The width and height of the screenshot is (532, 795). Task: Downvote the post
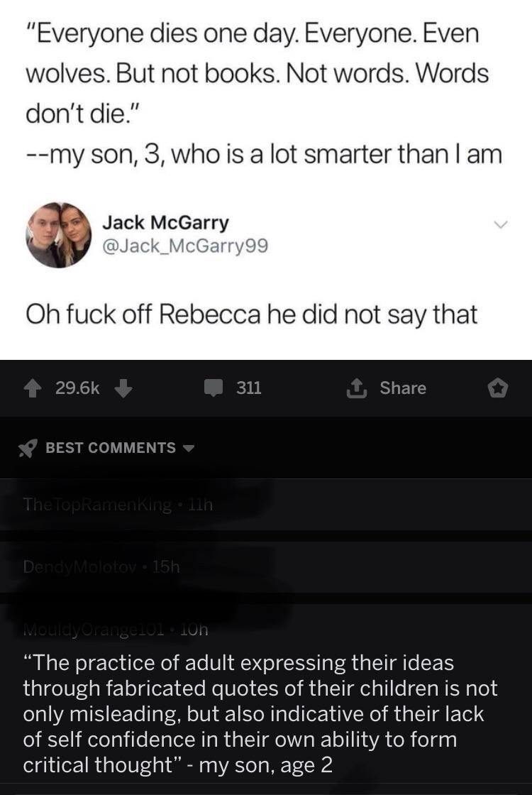pos(123,388)
